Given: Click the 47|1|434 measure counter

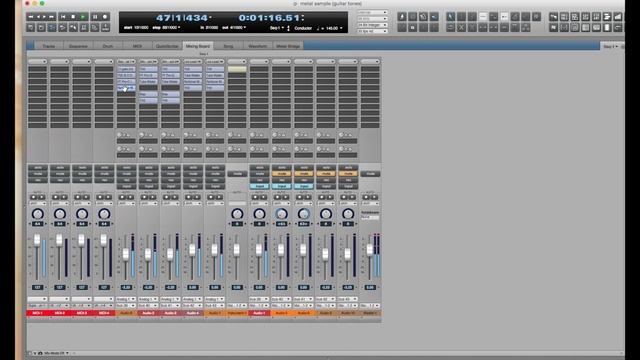Looking at the screenshot, I should (182, 18).
